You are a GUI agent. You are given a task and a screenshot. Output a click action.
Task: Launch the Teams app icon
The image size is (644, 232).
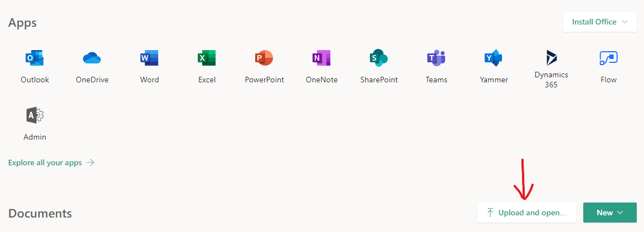(x=436, y=58)
